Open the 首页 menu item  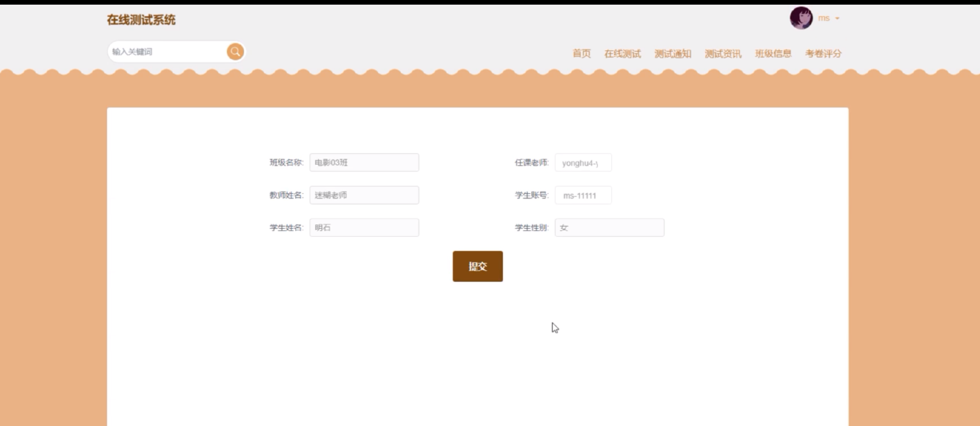pos(581,54)
